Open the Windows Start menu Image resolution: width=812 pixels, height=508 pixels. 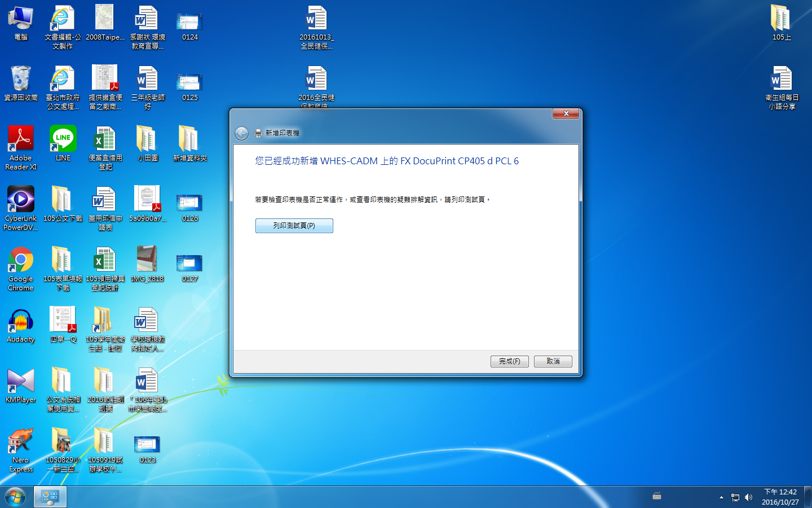point(15,497)
